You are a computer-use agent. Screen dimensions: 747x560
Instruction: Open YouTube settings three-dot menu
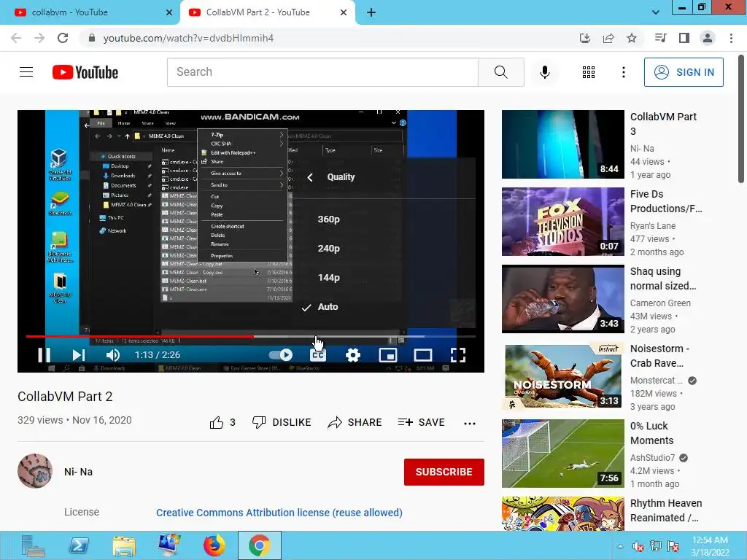623,72
